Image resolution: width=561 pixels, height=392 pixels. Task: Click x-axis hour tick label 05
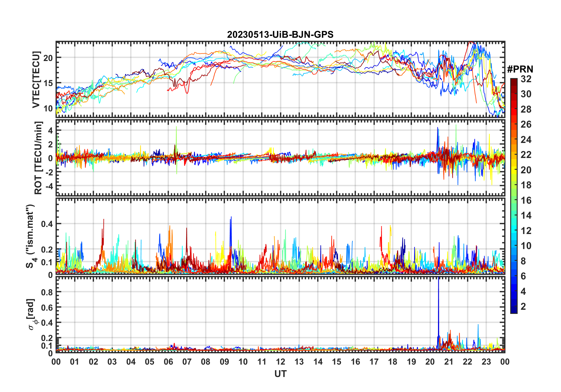point(150,362)
